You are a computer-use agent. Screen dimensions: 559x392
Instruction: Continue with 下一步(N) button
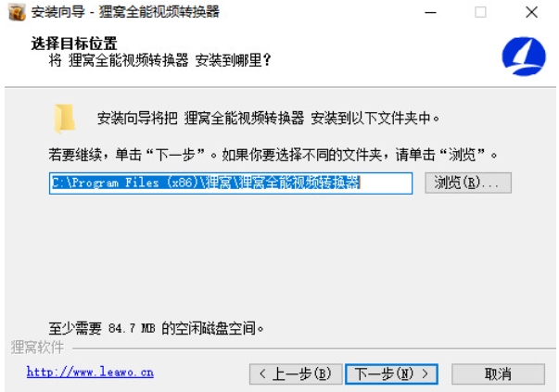point(391,373)
